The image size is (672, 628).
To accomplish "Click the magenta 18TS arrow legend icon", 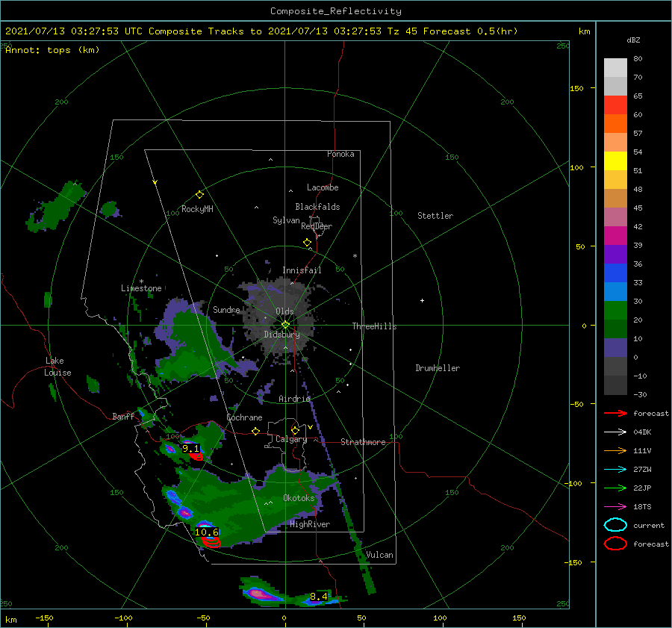I will pyautogui.click(x=615, y=507).
